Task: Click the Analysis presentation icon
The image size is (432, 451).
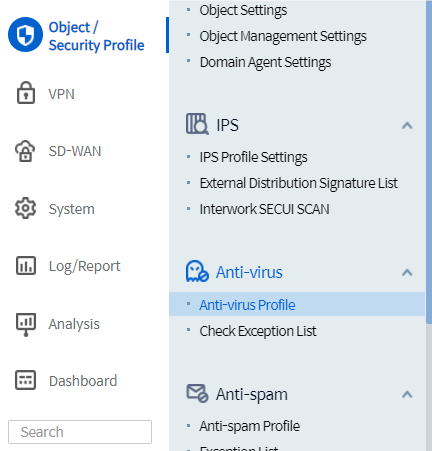Action: point(26,324)
